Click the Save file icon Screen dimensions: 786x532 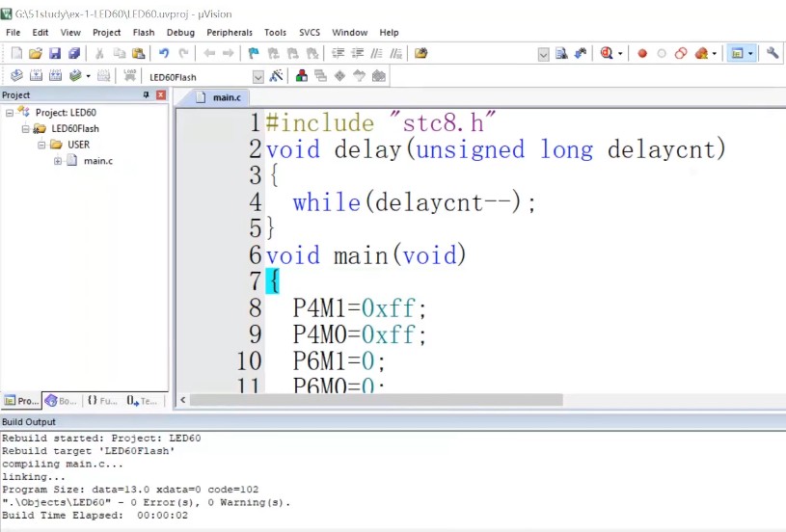pyautogui.click(x=55, y=54)
